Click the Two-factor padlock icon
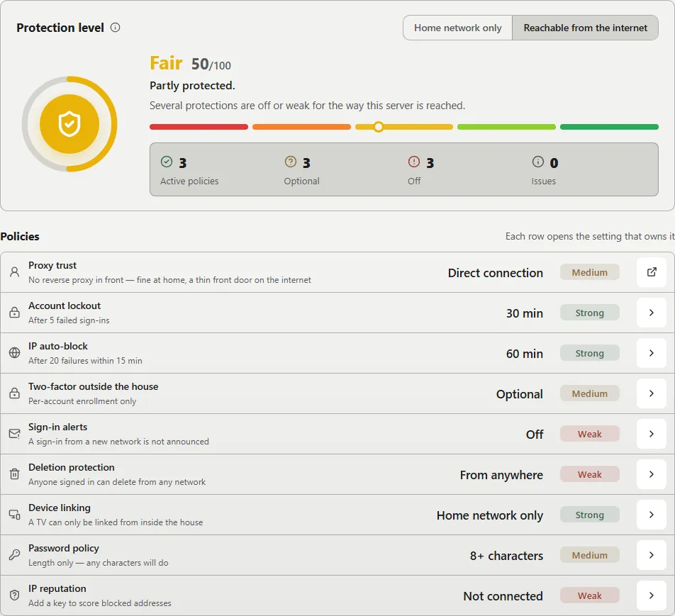This screenshot has width=675, height=616. coord(15,393)
